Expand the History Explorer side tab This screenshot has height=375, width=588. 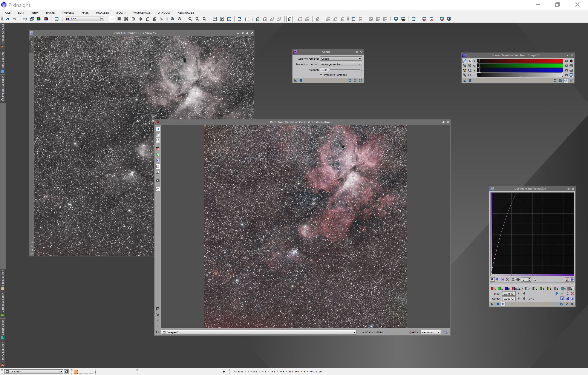click(3, 355)
